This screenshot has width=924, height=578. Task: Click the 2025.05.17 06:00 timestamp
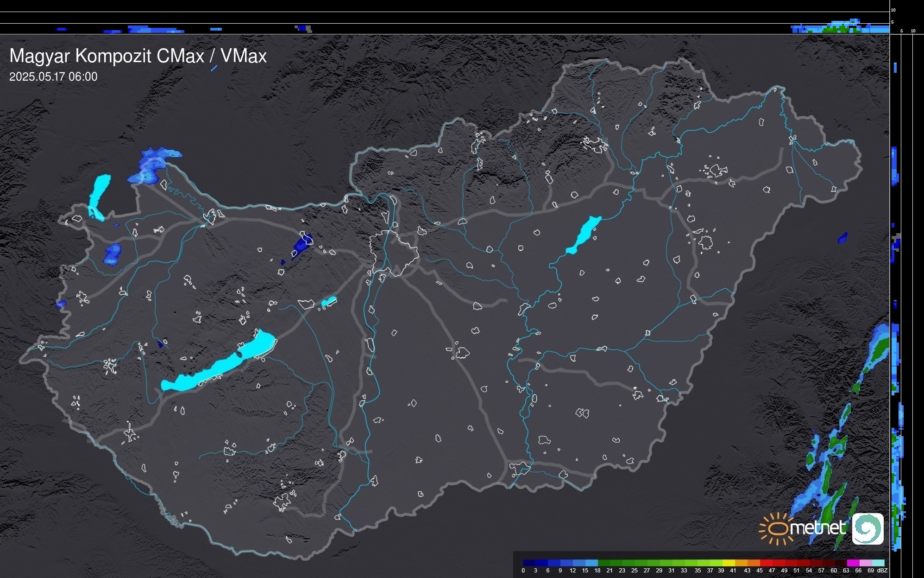coord(53,77)
